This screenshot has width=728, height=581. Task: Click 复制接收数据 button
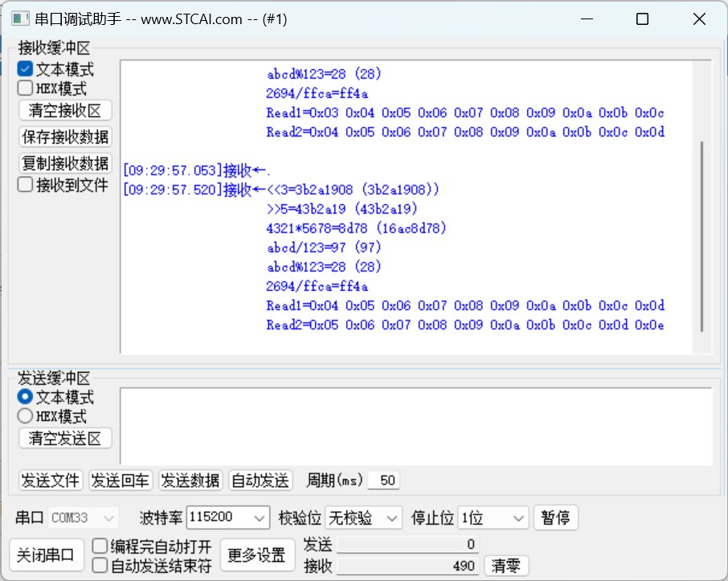coord(65,163)
